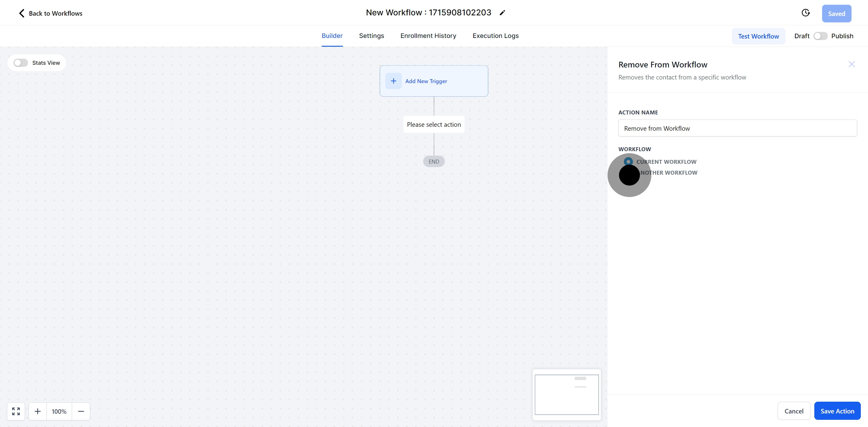Toggle the Stats View switch
The height and width of the screenshot is (427, 868).
pos(20,63)
